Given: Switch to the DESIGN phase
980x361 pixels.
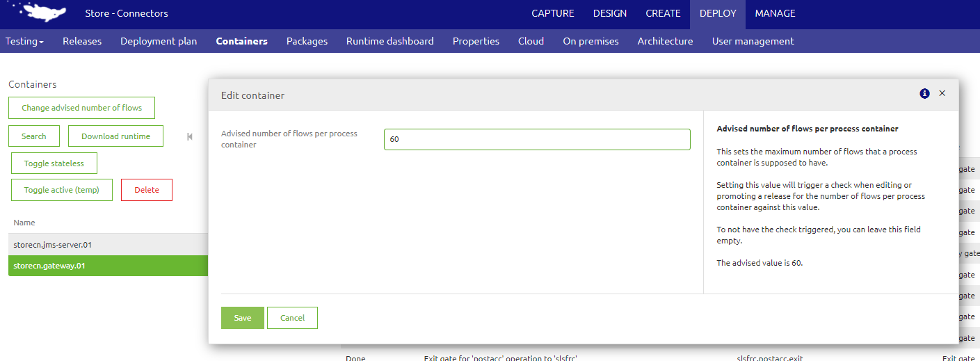Looking at the screenshot, I should pos(610,13).
